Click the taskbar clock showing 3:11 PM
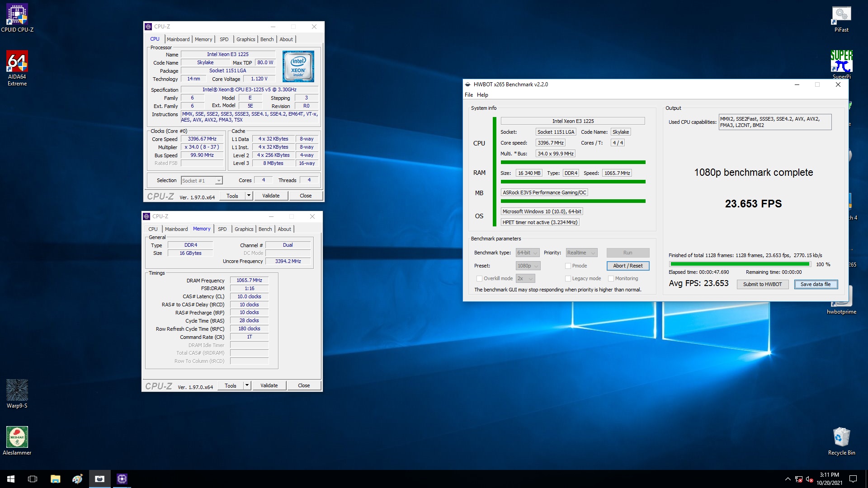 pyautogui.click(x=829, y=479)
